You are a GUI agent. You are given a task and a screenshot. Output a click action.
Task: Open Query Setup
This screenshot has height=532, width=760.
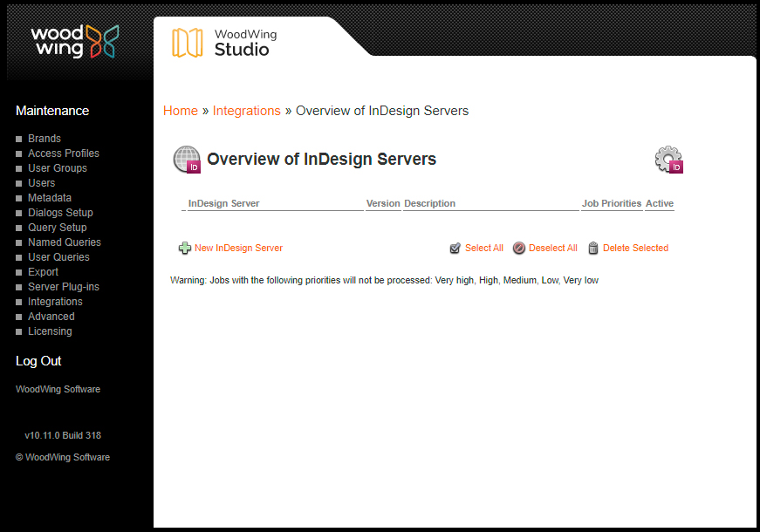(x=58, y=228)
